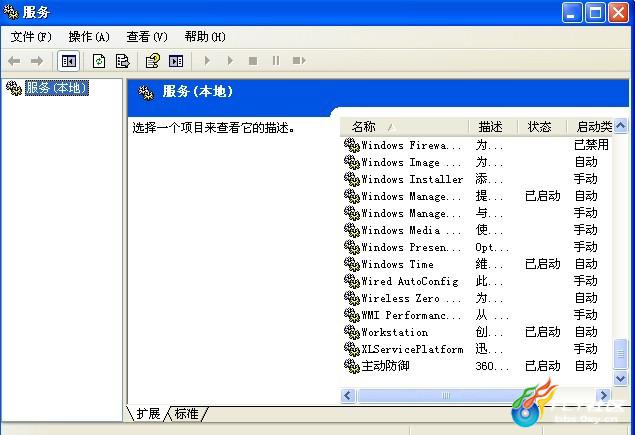Select the Windows Firewa... service row

click(477, 145)
